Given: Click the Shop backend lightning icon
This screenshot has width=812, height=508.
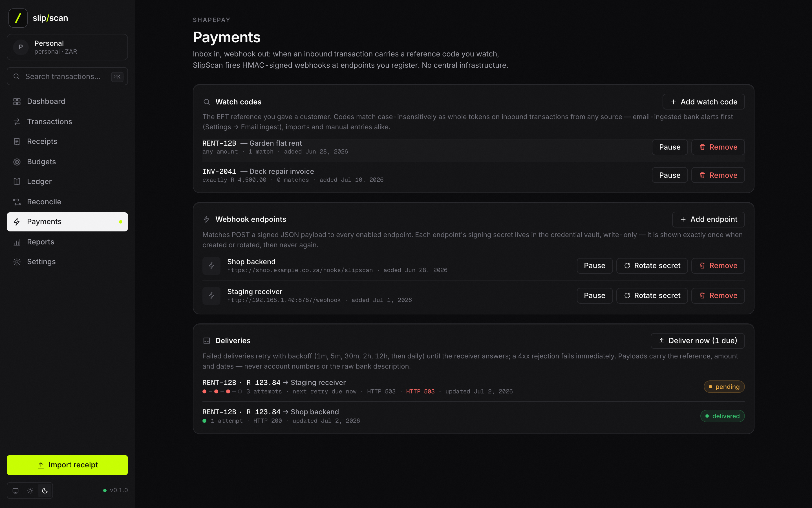Looking at the screenshot, I should tap(211, 266).
